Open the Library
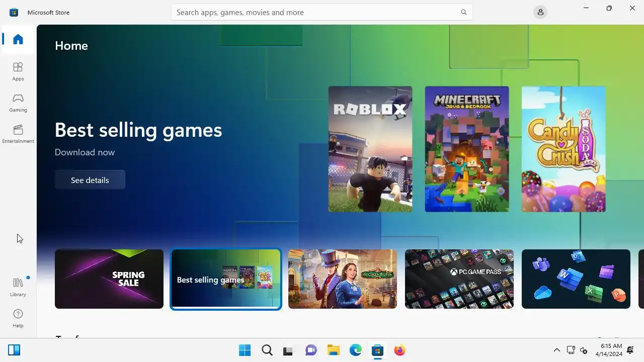 (x=18, y=287)
